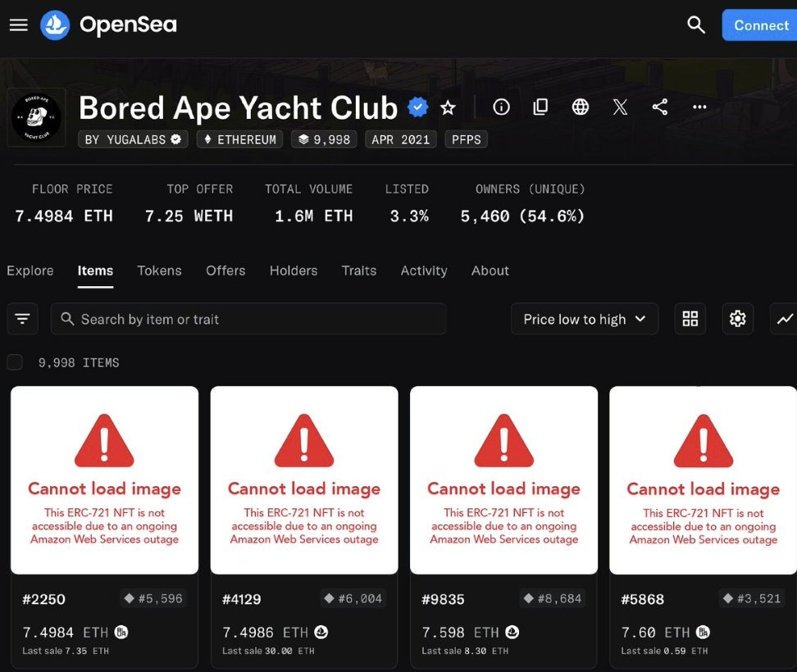Click the rarity rank #8,684 badge
Image resolution: width=797 pixels, height=672 pixels.
pos(553,598)
